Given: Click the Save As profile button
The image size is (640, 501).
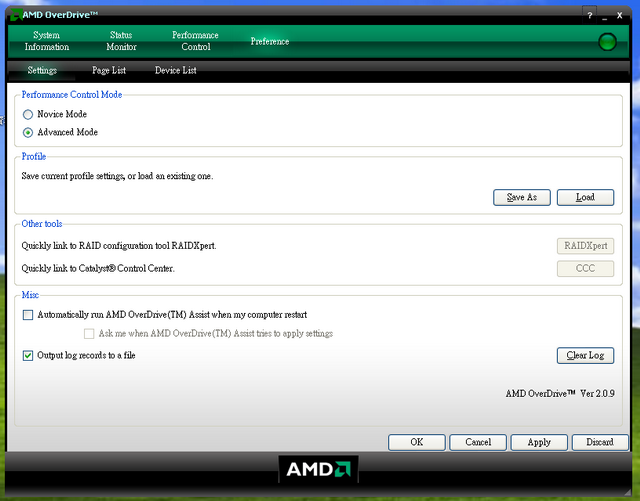Looking at the screenshot, I should (x=522, y=197).
